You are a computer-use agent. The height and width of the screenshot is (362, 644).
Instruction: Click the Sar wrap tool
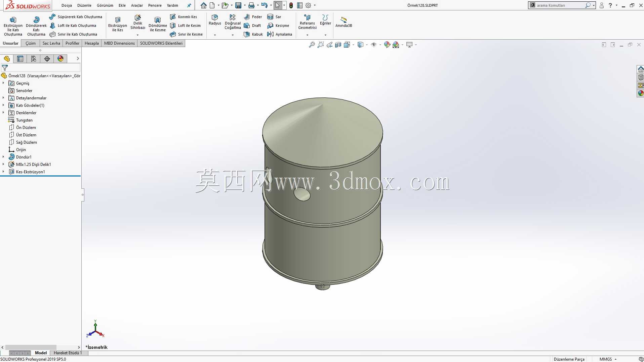point(274,17)
